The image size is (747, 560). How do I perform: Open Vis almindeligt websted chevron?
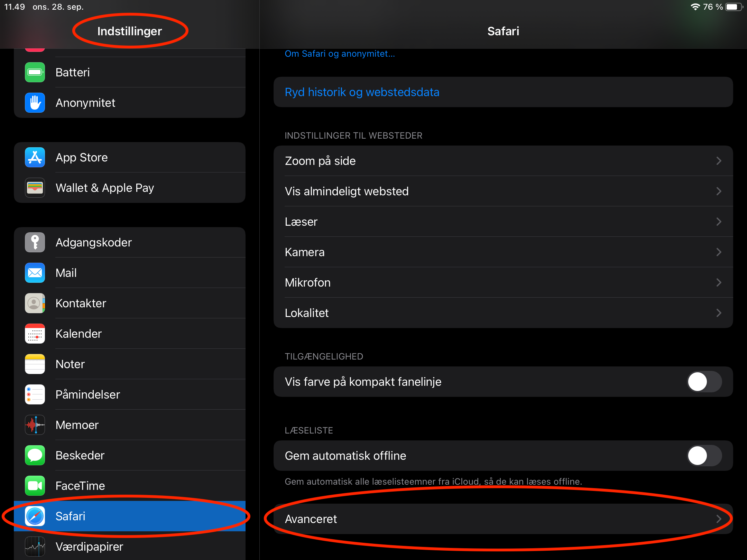[x=719, y=191]
